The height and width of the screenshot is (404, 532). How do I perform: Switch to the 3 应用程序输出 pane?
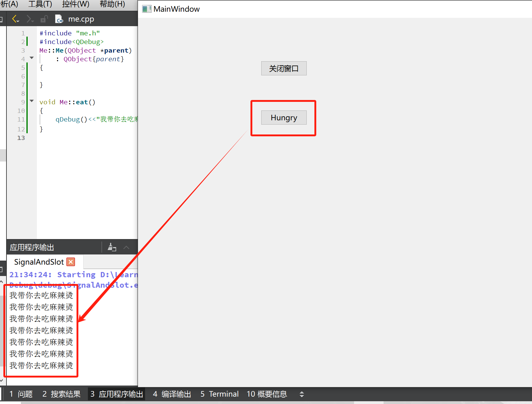[116, 394]
